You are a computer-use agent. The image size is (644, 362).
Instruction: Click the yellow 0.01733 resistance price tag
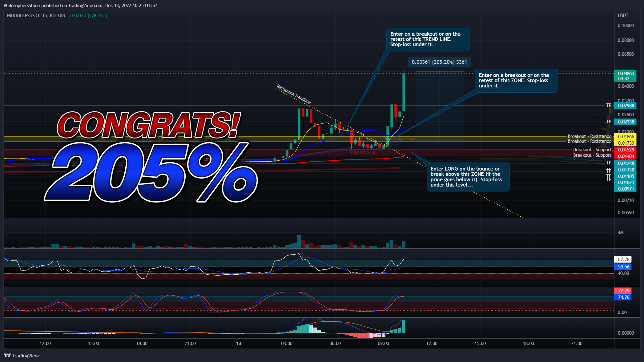tap(626, 143)
